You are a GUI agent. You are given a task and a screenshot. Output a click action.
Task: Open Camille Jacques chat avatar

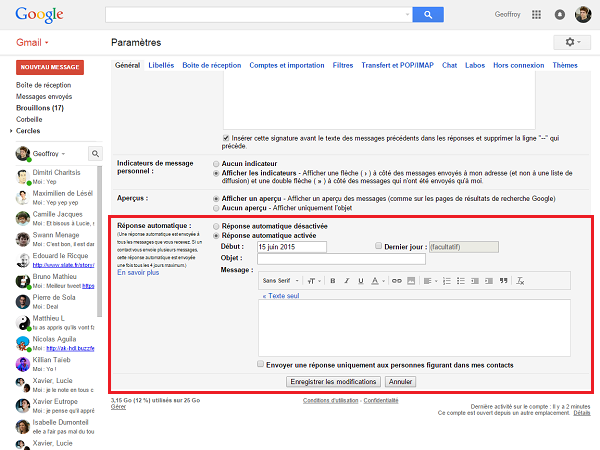23,218
